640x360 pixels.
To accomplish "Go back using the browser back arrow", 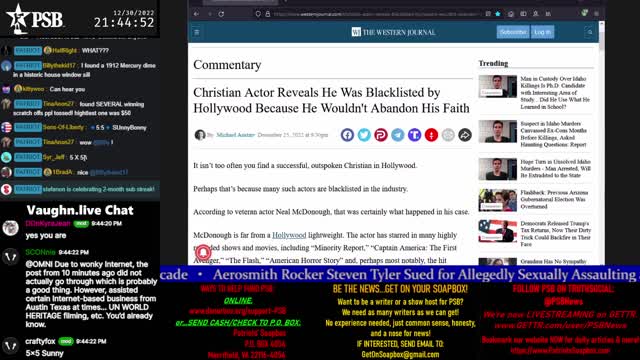I will [196, 14].
